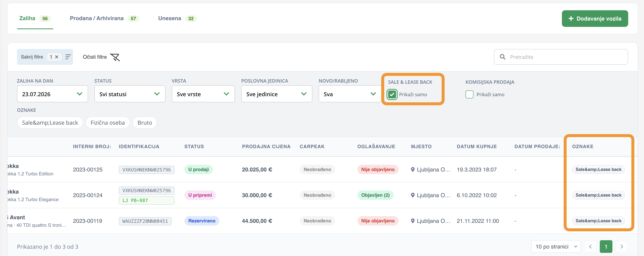Remove active filter count with the X icon
The width and height of the screenshot is (644, 256).
57,57
